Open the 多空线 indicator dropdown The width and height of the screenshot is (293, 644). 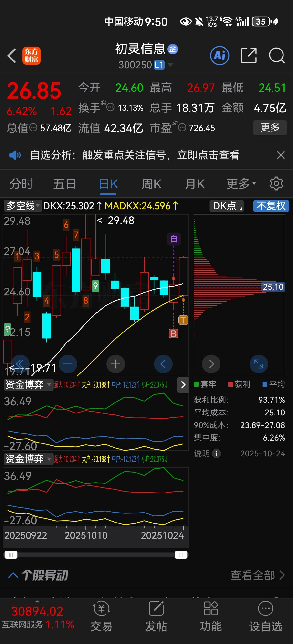[23, 206]
